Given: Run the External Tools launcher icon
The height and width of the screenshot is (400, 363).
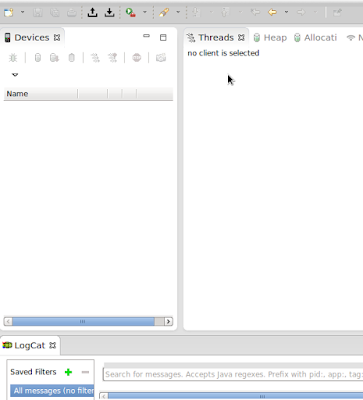Looking at the screenshot, I should coord(130,13).
